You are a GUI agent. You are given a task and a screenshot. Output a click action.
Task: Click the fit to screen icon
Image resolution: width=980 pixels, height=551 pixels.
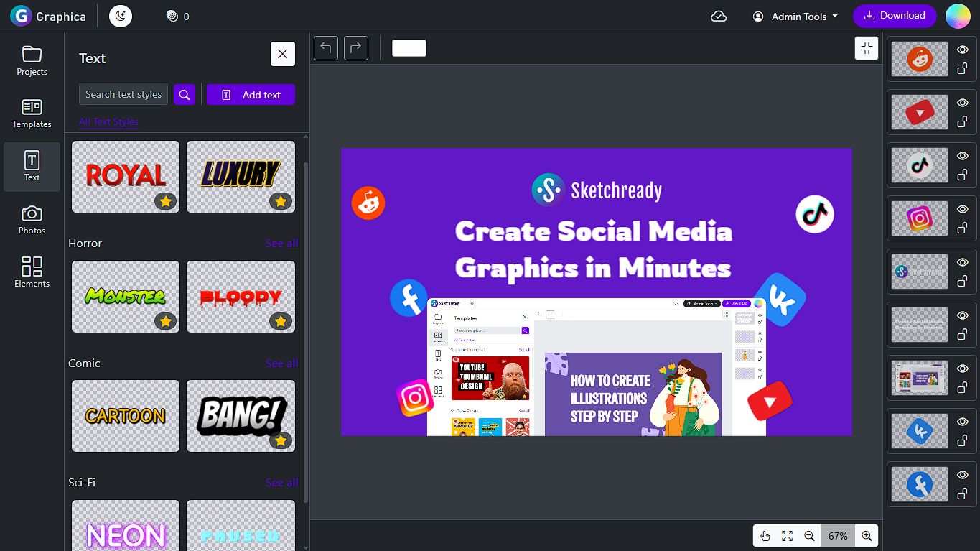(x=787, y=536)
